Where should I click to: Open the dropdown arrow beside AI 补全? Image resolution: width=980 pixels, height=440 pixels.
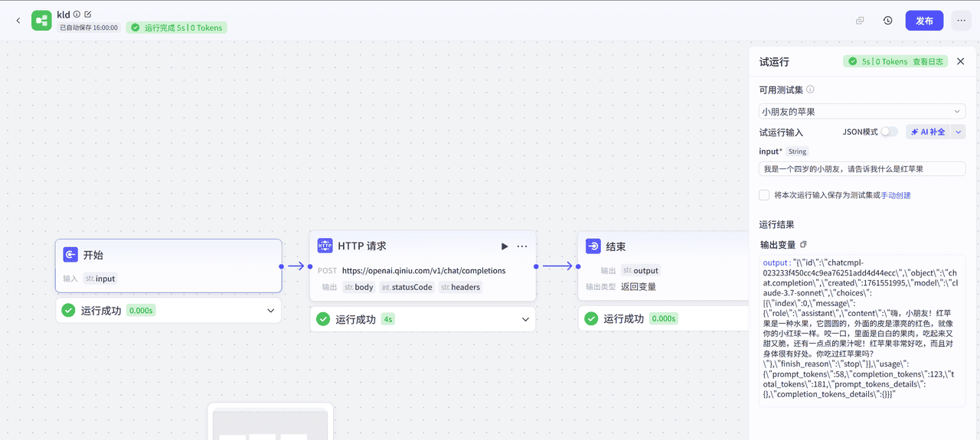click(x=959, y=132)
